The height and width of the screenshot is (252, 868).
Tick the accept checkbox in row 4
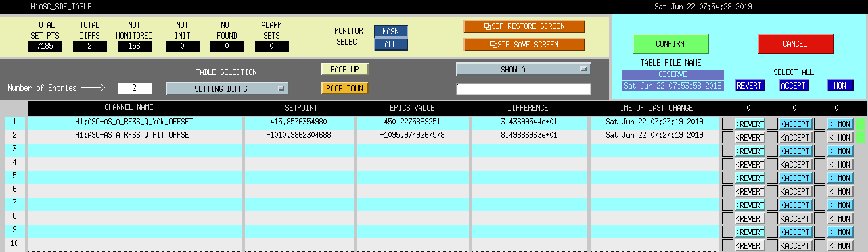tap(772, 164)
